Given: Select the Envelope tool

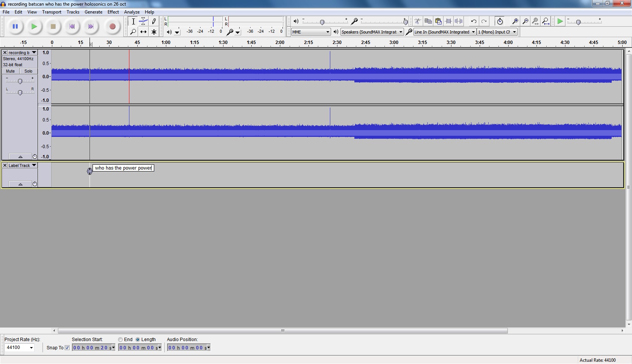Looking at the screenshot, I should (143, 21).
